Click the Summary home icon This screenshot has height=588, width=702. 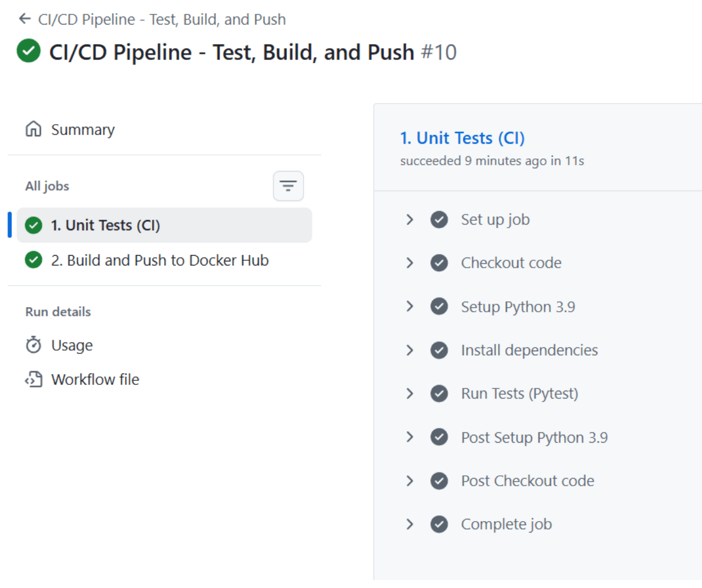click(x=34, y=129)
